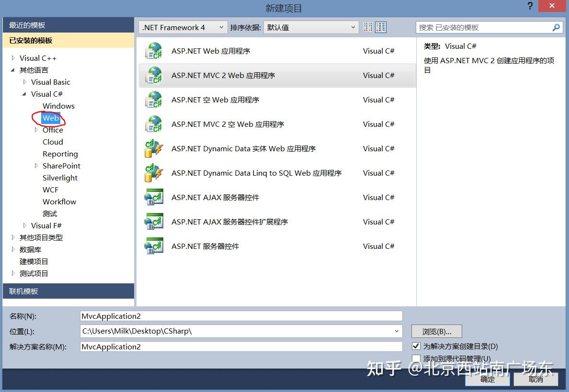
Task: Open the 位置 path dropdown arrow
Action: coord(397,331)
